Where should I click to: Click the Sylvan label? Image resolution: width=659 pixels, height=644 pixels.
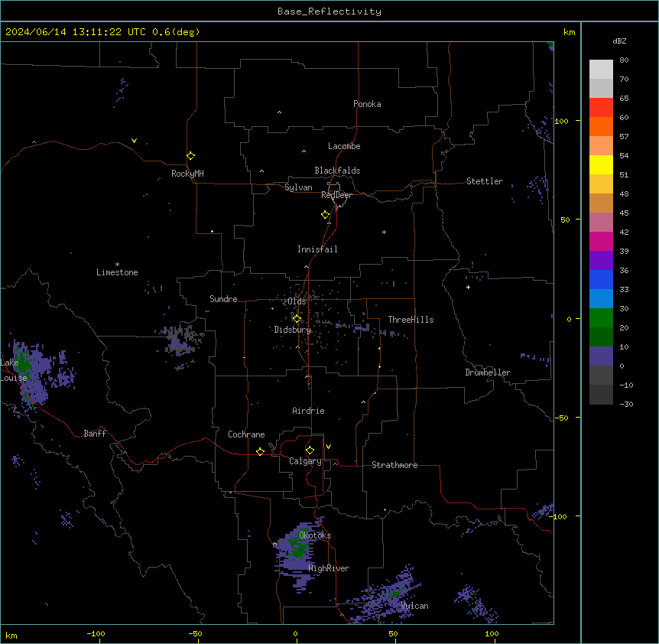tap(298, 187)
